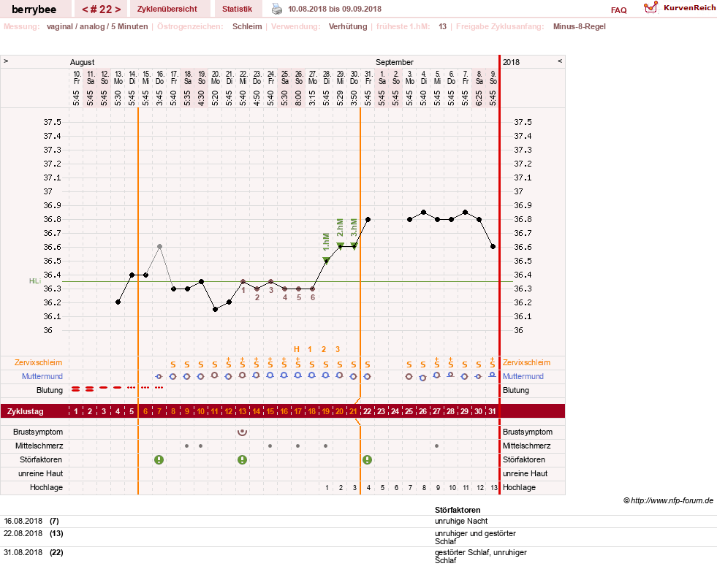
Task: Click the H peak-day marker above Zervixschleim
Action: pyautogui.click(x=296, y=349)
